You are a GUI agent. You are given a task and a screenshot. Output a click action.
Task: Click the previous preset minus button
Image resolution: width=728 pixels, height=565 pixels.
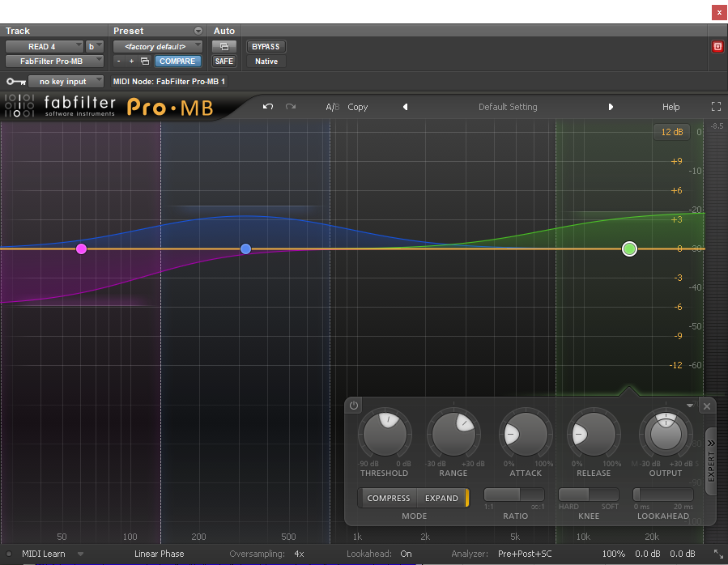tap(119, 61)
